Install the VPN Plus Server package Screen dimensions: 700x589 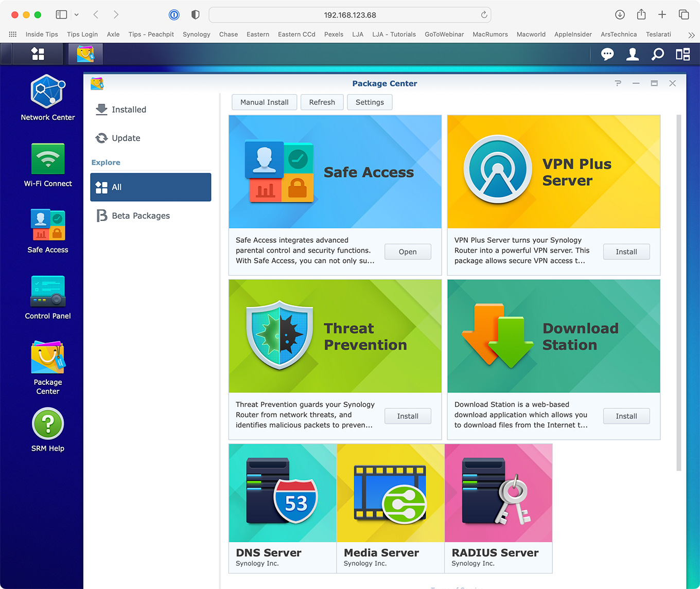pyautogui.click(x=626, y=252)
